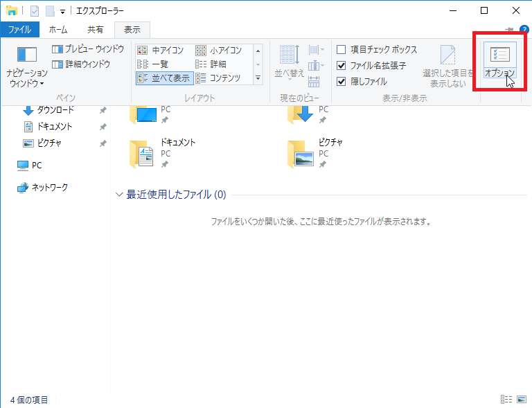
Task: Select Documents (ドキュメント) in navigation pane
Action: (x=48, y=127)
